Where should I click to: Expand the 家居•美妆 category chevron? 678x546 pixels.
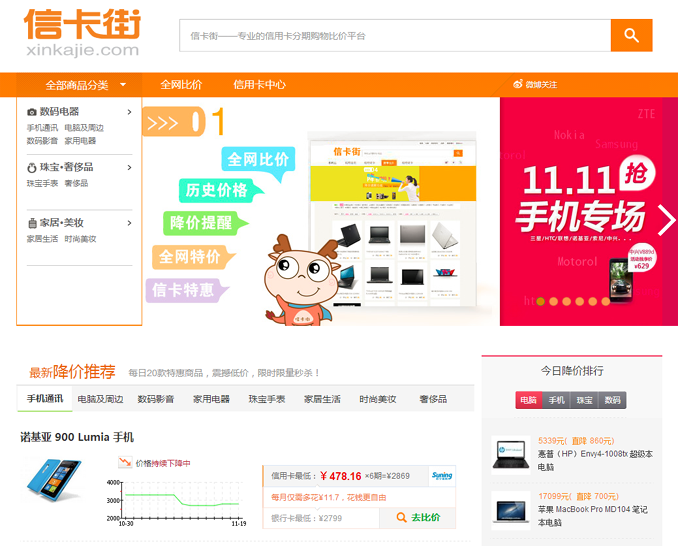(129, 223)
